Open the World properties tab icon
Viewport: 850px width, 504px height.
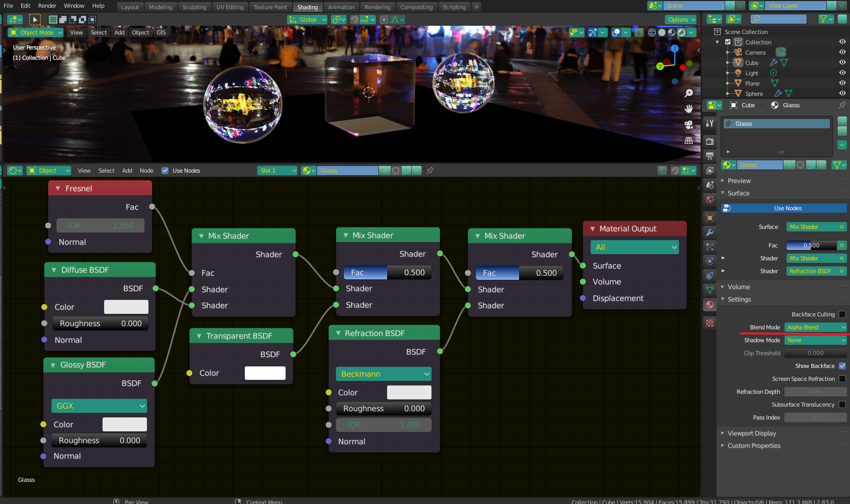point(710,199)
